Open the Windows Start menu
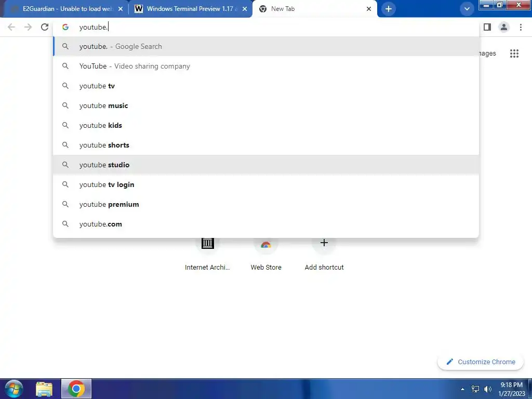 coord(14,389)
